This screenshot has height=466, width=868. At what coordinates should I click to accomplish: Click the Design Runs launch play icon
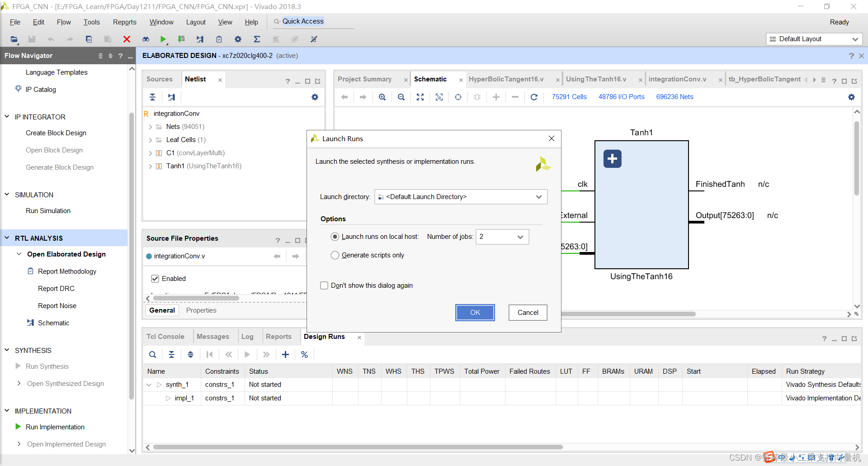tap(247, 355)
